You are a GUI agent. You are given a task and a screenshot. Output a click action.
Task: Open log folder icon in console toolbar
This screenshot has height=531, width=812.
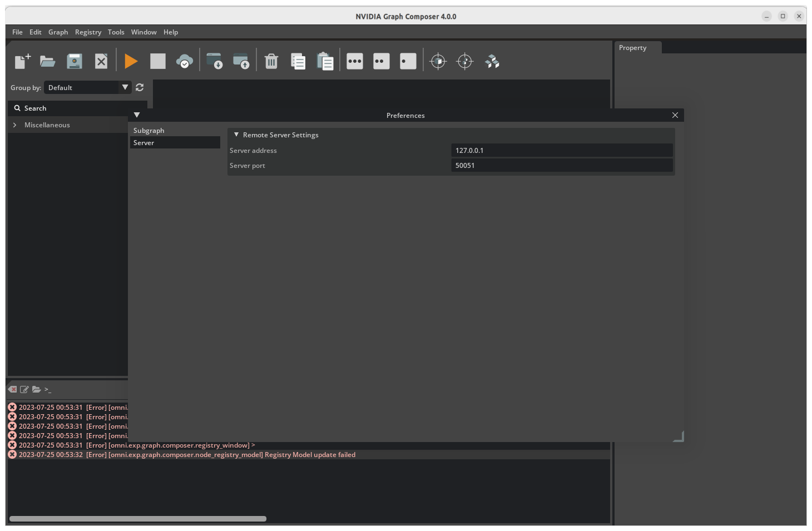point(36,389)
